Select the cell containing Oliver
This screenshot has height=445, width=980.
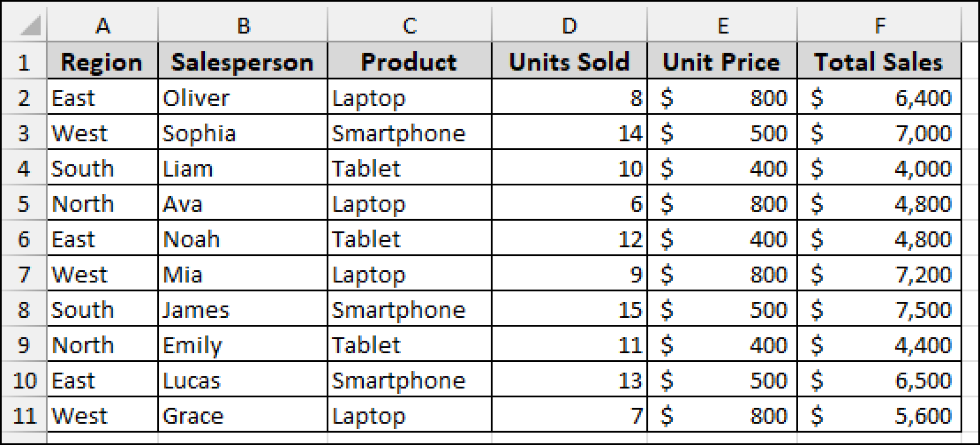click(x=242, y=98)
